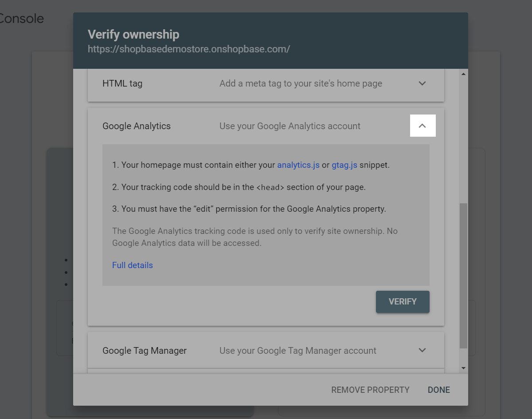Click the scrollbar up arrow
This screenshot has height=419, width=532.
(x=464, y=74)
